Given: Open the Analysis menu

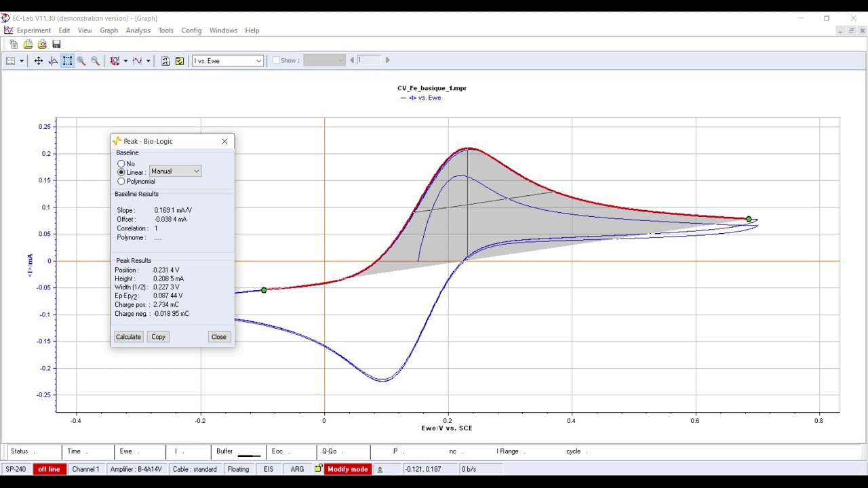Looking at the screenshot, I should [x=138, y=30].
